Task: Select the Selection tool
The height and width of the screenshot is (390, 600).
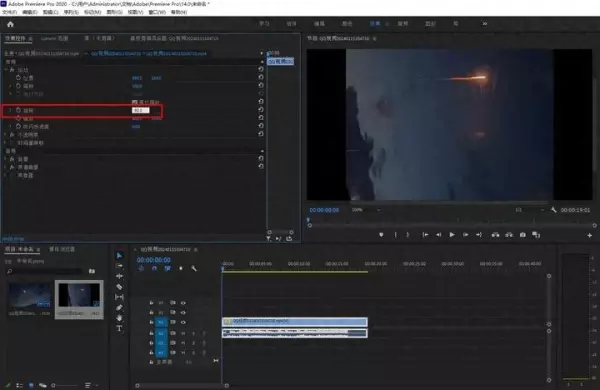Action: click(119, 255)
